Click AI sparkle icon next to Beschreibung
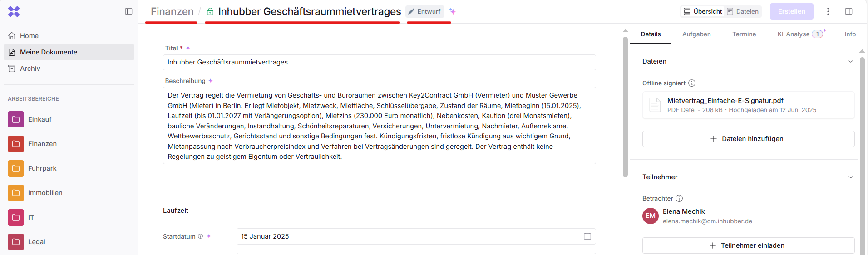Screen dimensions: 868x255 coord(211,81)
